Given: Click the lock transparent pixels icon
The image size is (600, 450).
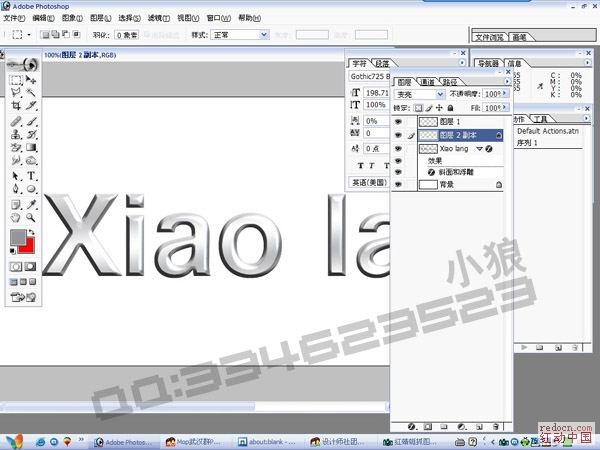Looking at the screenshot, I should tap(420, 107).
